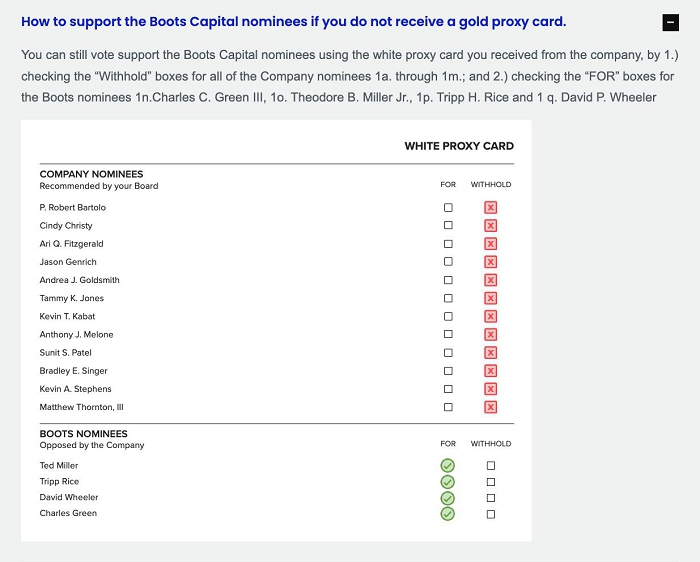Click red X withhold for Sunit S. Patel

pyautogui.click(x=490, y=353)
